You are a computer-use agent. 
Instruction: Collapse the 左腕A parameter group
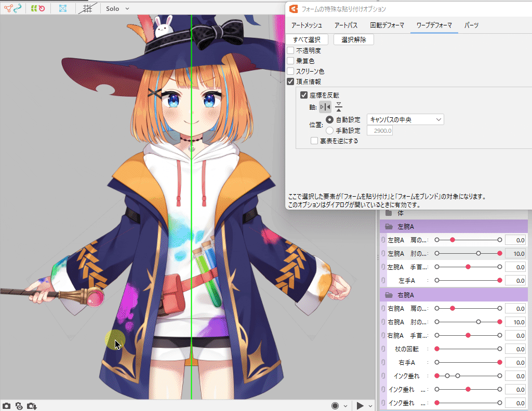(x=388, y=227)
